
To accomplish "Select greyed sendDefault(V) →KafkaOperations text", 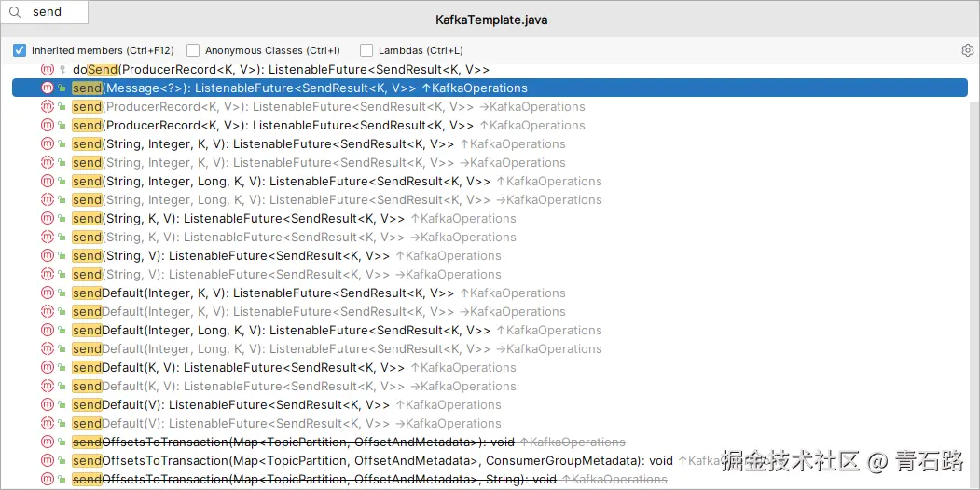I will pos(287,423).
